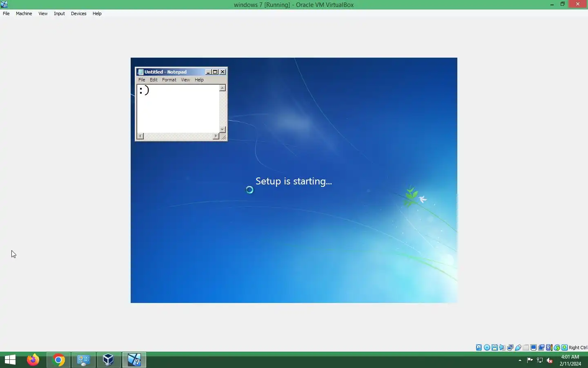
Task: Maximize the Untitled Notepad window
Action: pyautogui.click(x=215, y=72)
